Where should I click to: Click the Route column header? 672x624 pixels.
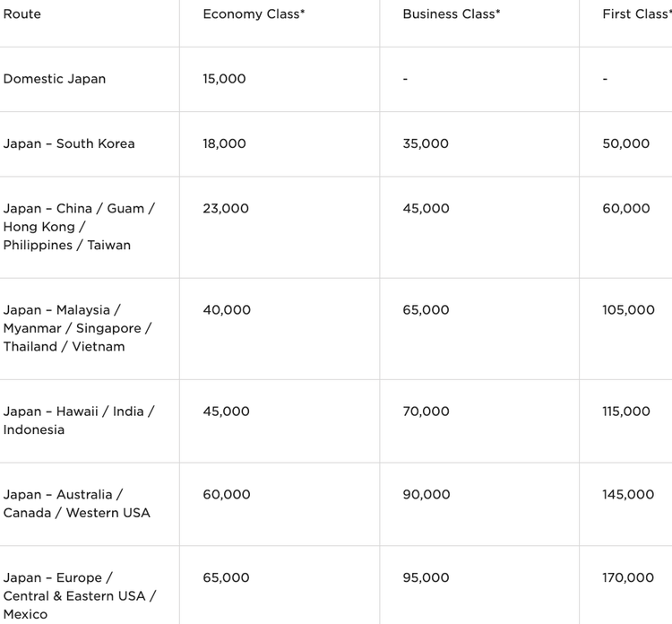coord(22,14)
